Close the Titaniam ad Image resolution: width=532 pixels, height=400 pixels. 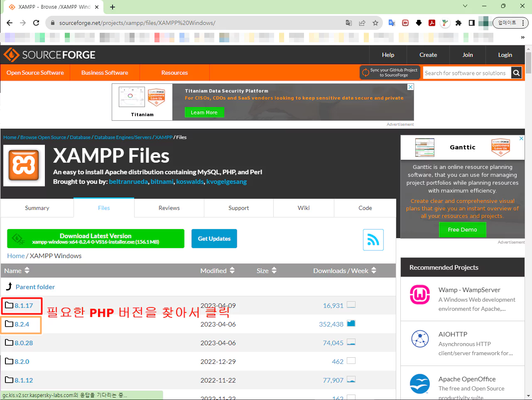tap(410, 87)
